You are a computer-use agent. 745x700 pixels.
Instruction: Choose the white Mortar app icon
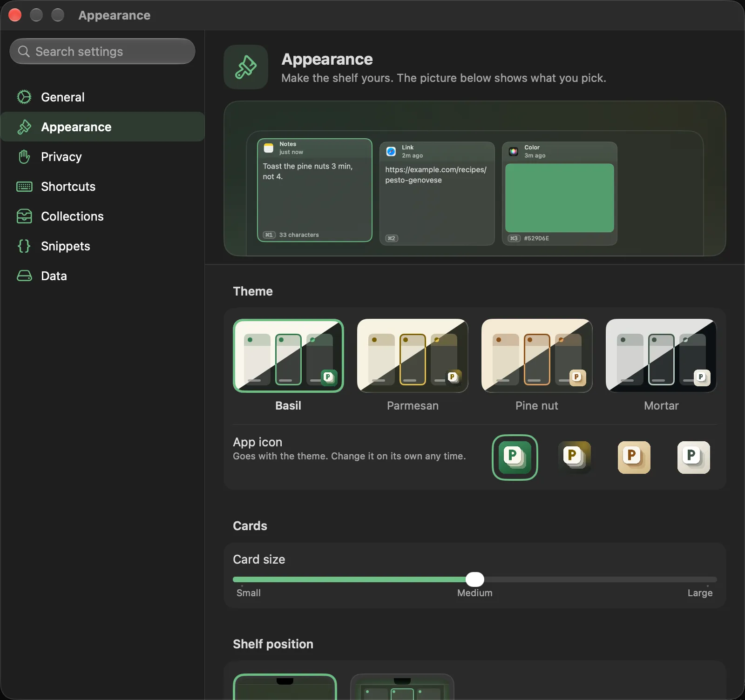694,457
